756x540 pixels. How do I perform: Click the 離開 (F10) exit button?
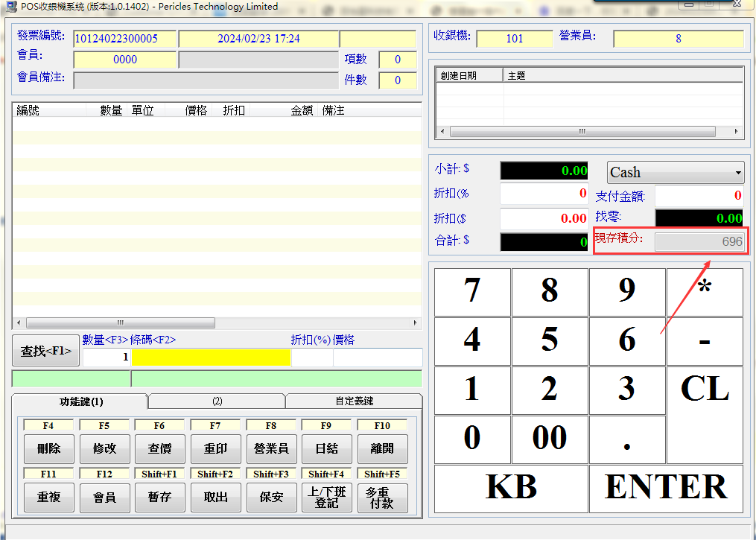pos(382,448)
